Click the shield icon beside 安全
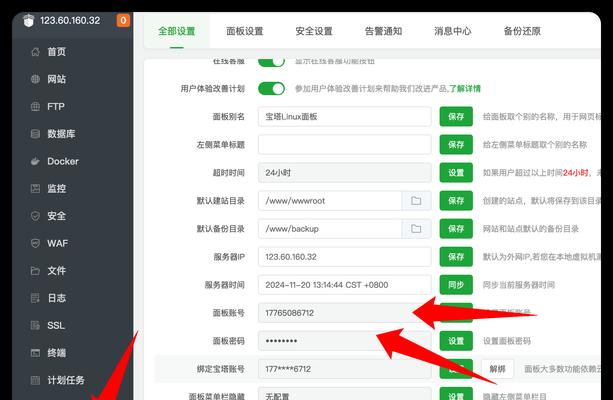 [35, 216]
